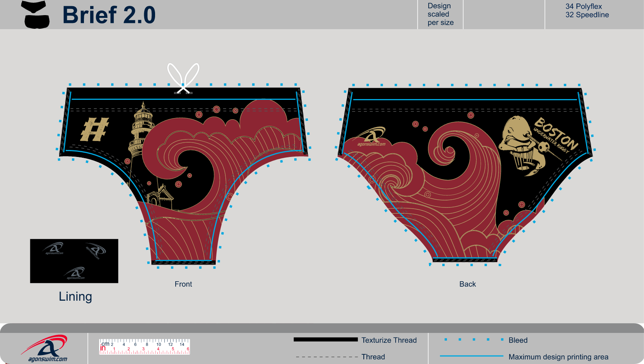The image size is (644, 364).
Task: Click agonswim.com logo on the back brief
Action: (371, 138)
